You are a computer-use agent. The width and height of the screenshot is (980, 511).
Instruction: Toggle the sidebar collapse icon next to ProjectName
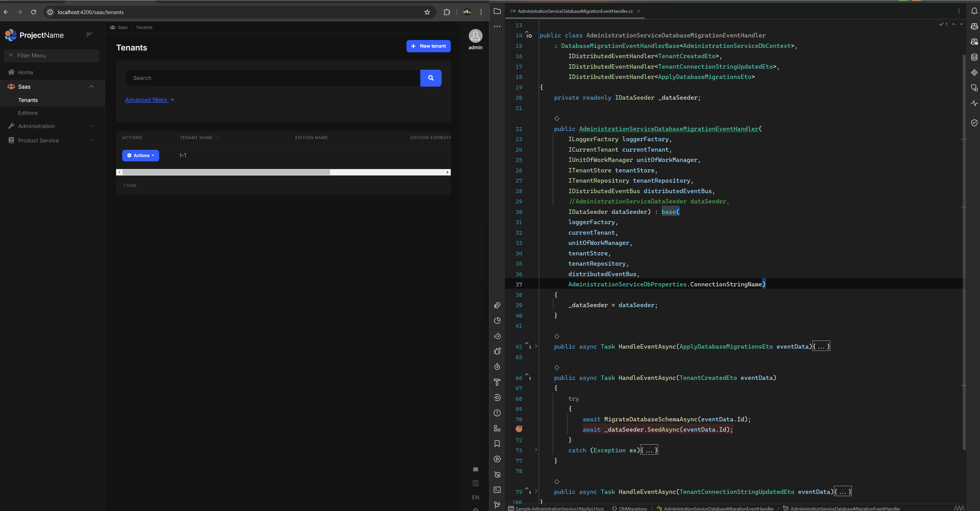coord(89,35)
